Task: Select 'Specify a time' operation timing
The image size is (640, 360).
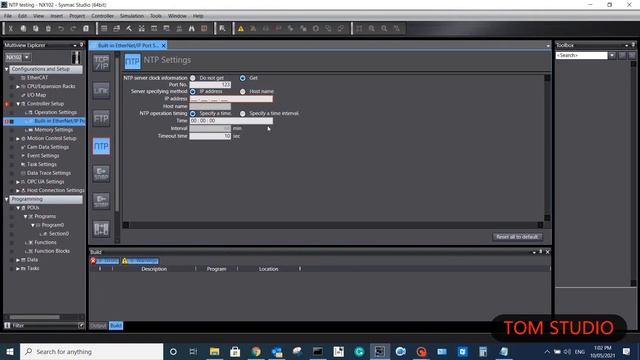Action: 193,113
